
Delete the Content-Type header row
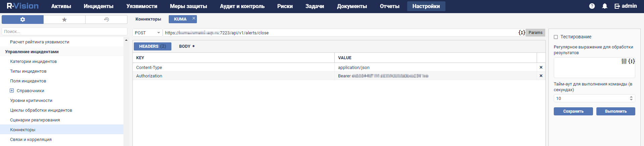point(541,67)
